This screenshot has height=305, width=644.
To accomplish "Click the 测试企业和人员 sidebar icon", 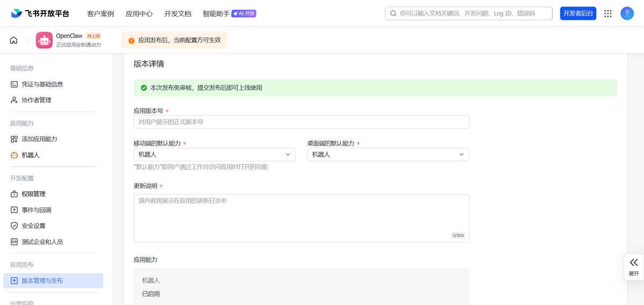I will 14,242.
